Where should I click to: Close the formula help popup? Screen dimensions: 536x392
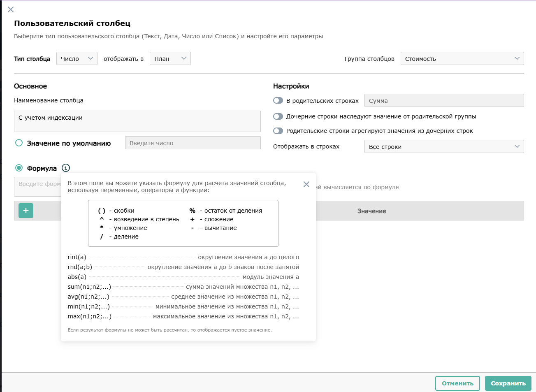(306, 184)
